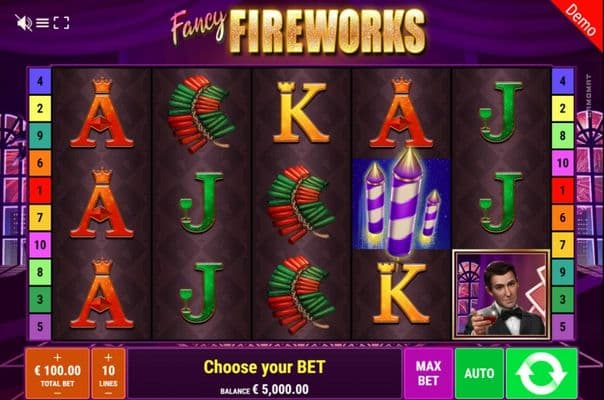Select payline 4 marker on left side

point(40,81)
